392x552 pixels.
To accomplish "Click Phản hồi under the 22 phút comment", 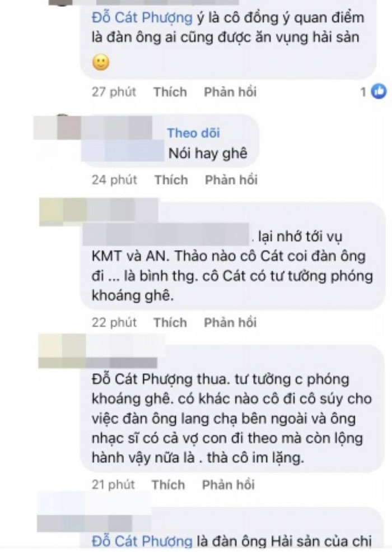I will tap(231, 322).
